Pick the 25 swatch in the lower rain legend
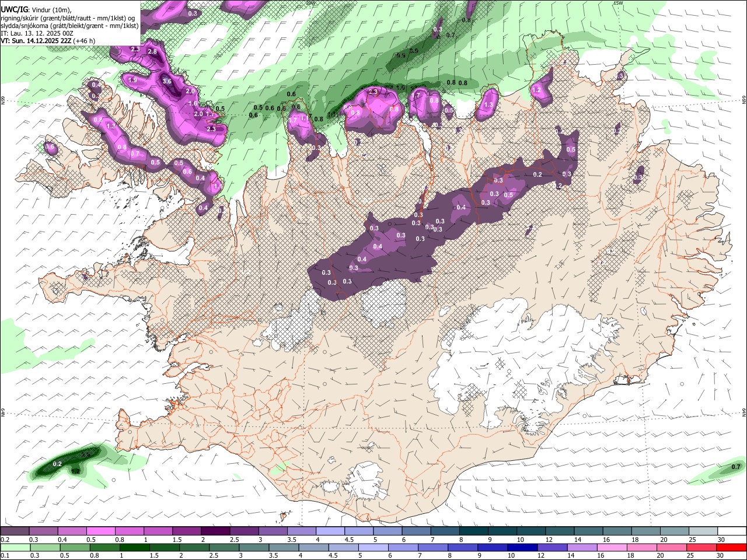Image resolution: width=747 pixels, height=560 pixels. (x=701, y=547)
